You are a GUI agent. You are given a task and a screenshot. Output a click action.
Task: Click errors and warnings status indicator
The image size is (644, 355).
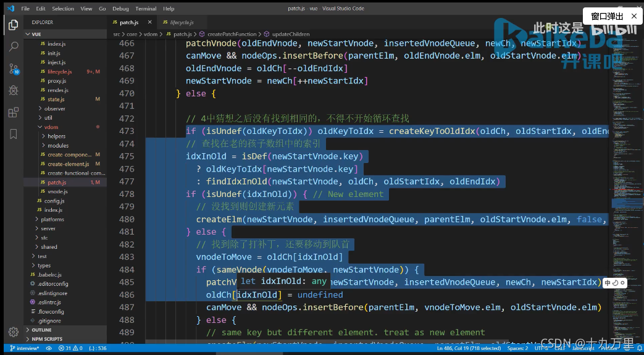pyautogui.click(x=70, y=348)
